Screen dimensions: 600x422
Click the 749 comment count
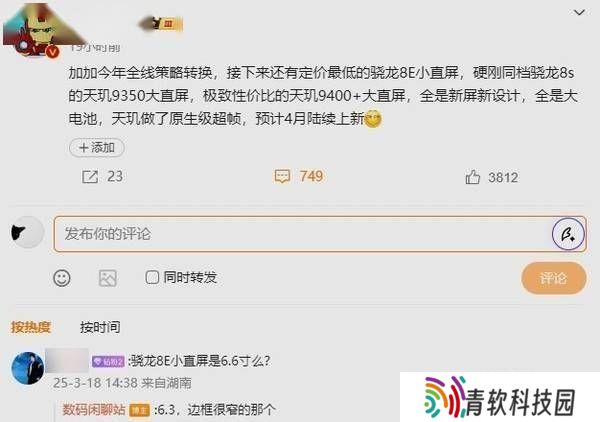click(311, 176)
